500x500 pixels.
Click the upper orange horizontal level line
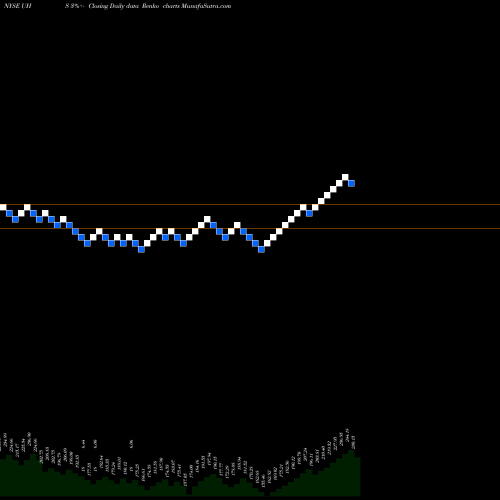(x=250, y=204)
